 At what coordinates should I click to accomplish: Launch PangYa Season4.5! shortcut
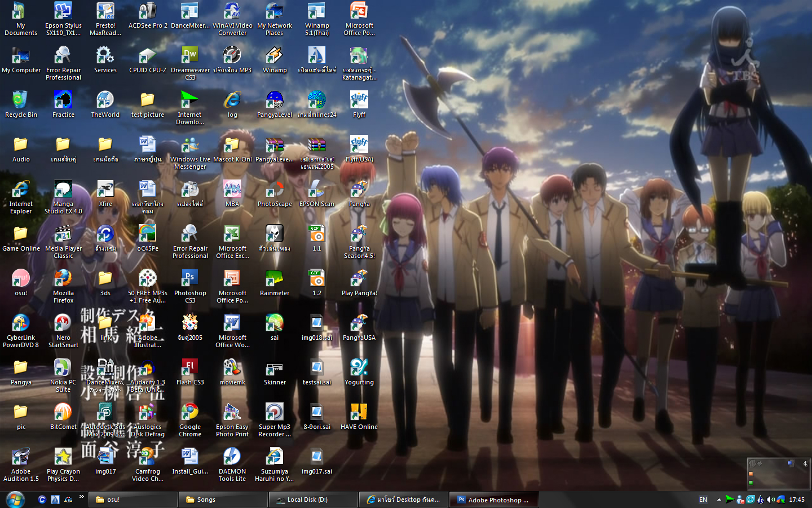pos(359,242)
